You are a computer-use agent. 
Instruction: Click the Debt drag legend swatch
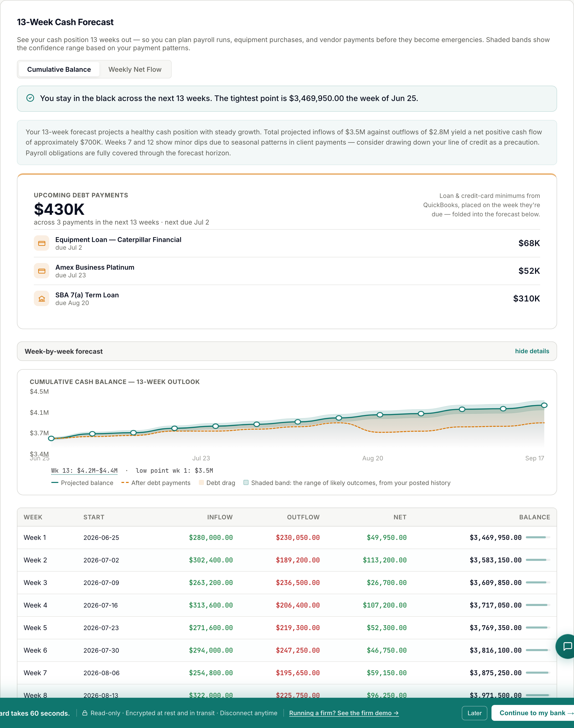(201, 483)
